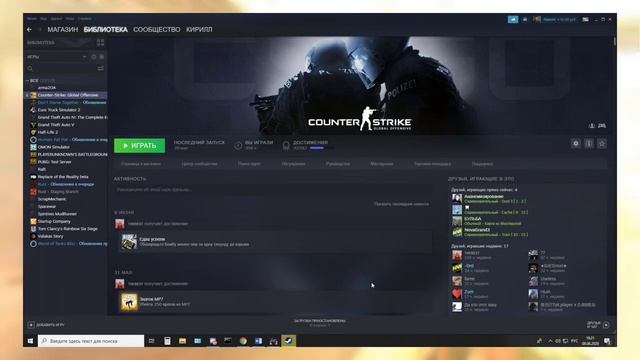
Task: Click friend NovaGrandII avatar
Action: [x=457, y=232]
